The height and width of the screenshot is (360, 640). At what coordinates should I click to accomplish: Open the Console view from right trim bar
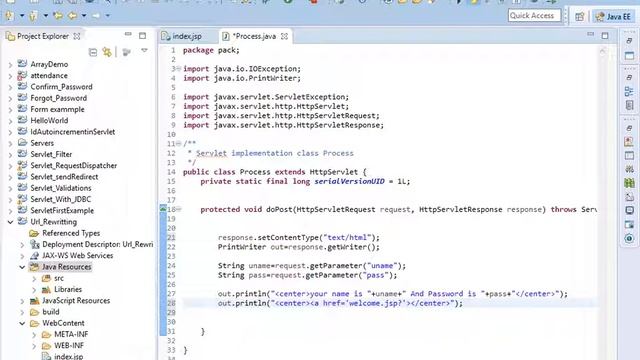click(x=629, y=211)
